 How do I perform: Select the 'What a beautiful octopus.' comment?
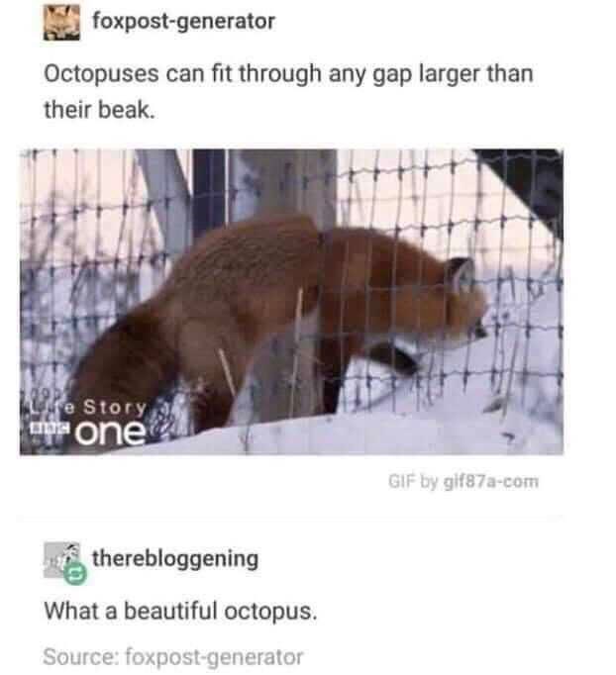181,611
